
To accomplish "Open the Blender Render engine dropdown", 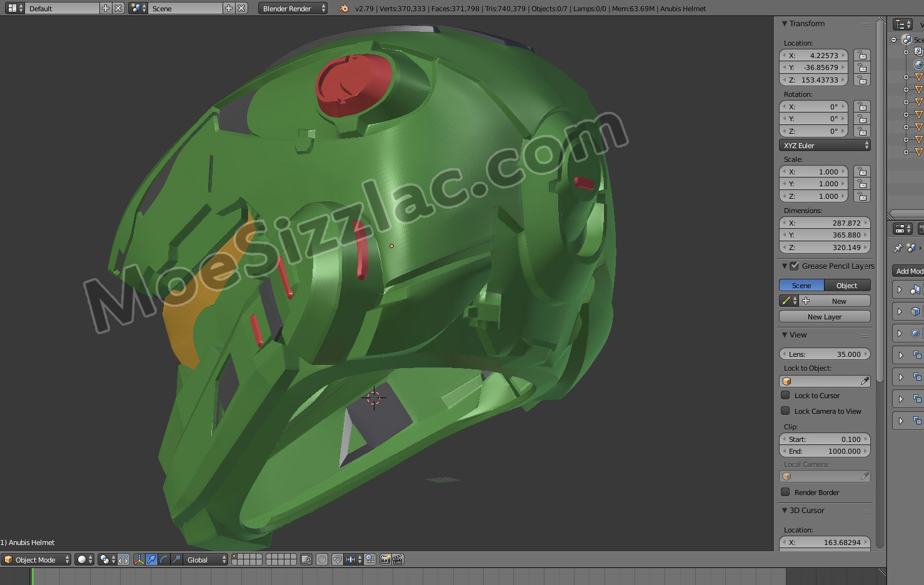I will (293, 8).
